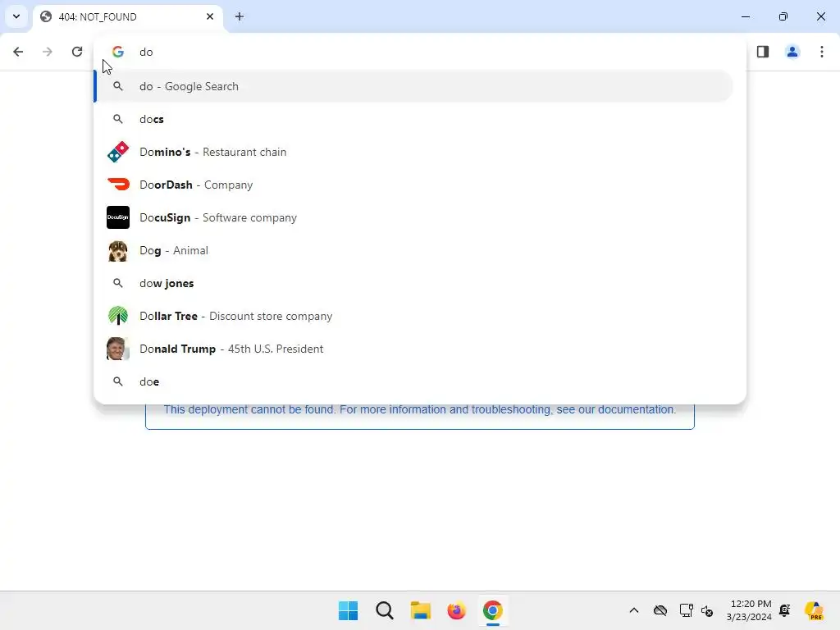
Task: Reload the current page
Action: (77, 52)
